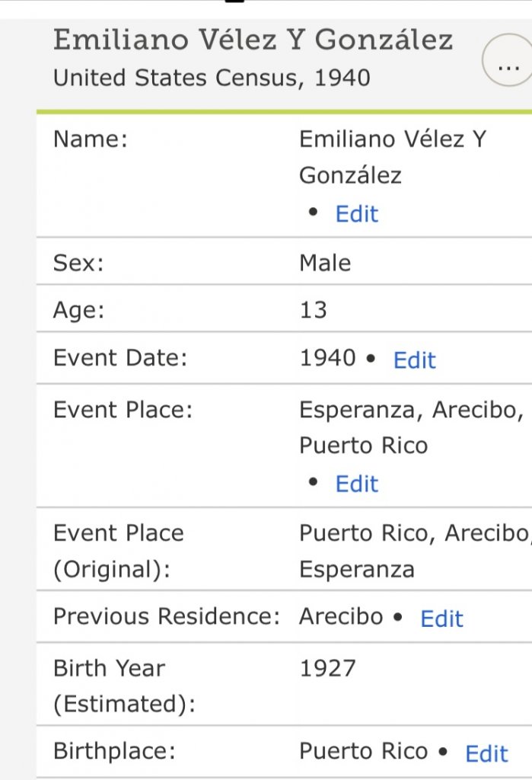Click Edit next to Event Date 1940
The height and width of the screenshot is (780, 532).
[x=414, y=360]
